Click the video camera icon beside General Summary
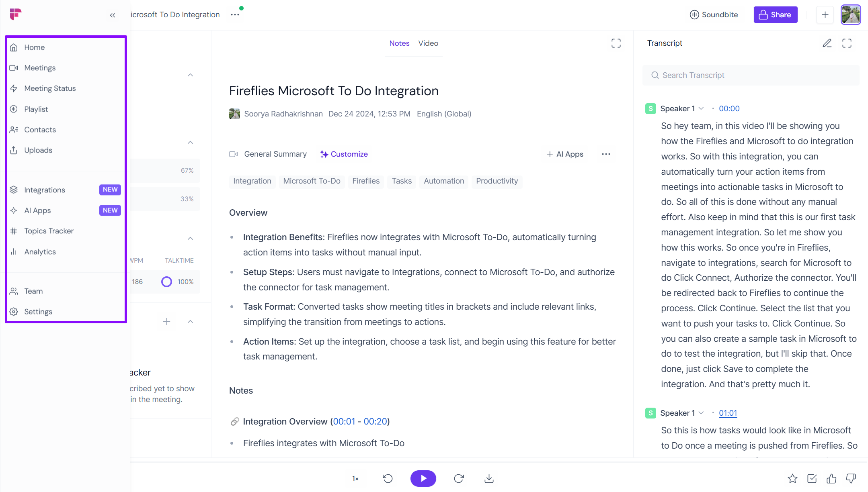 [234, 154]
